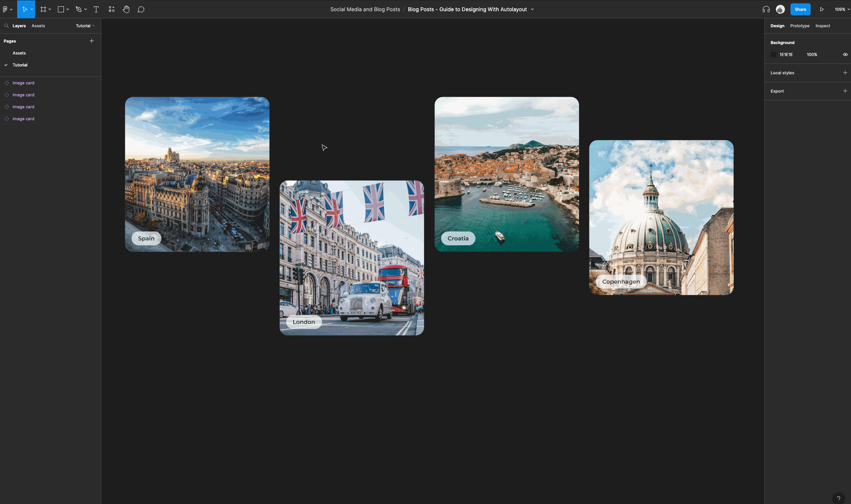Switch to the Inspect tab

click(x=823, y=26)
